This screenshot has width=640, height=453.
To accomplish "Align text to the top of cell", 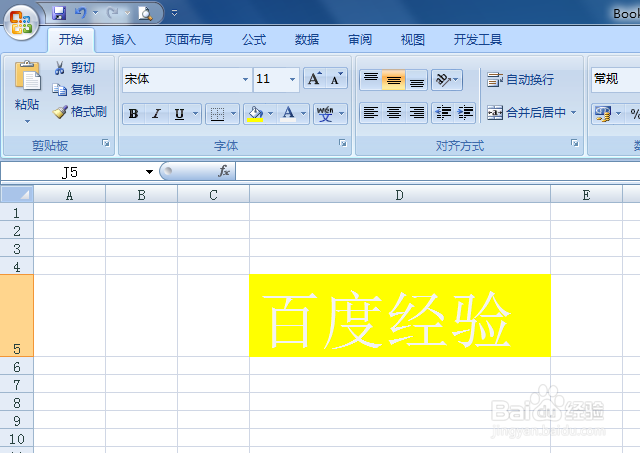I will (x=371, y=79).
